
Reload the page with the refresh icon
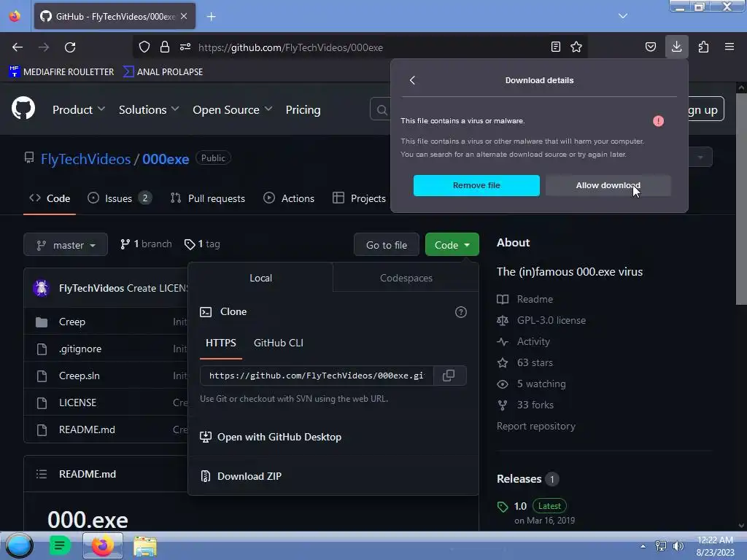tap(70, 47)
